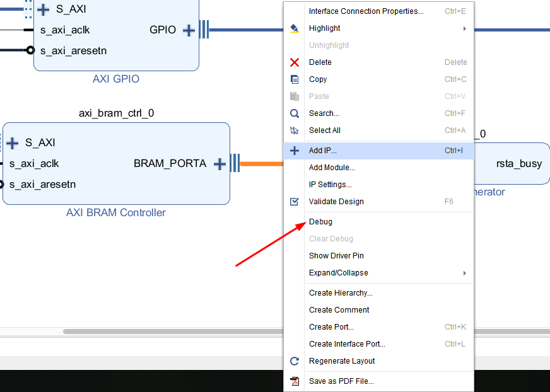550x392 pixels.
Task: Click the Add IP plus icon
Action: 294,150
